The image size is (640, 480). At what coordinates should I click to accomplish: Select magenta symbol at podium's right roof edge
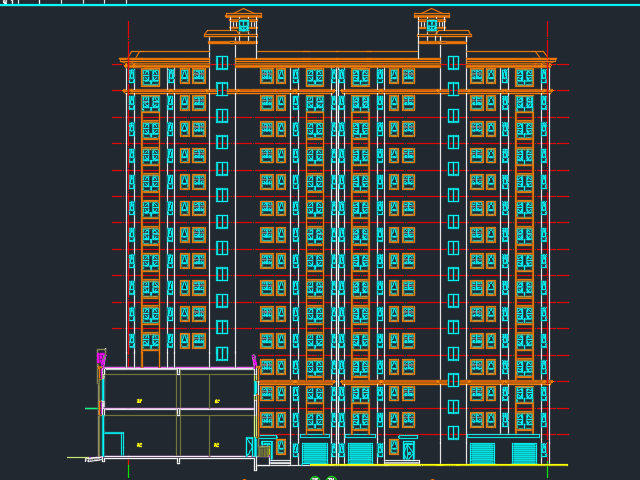[x=254, y=362]
